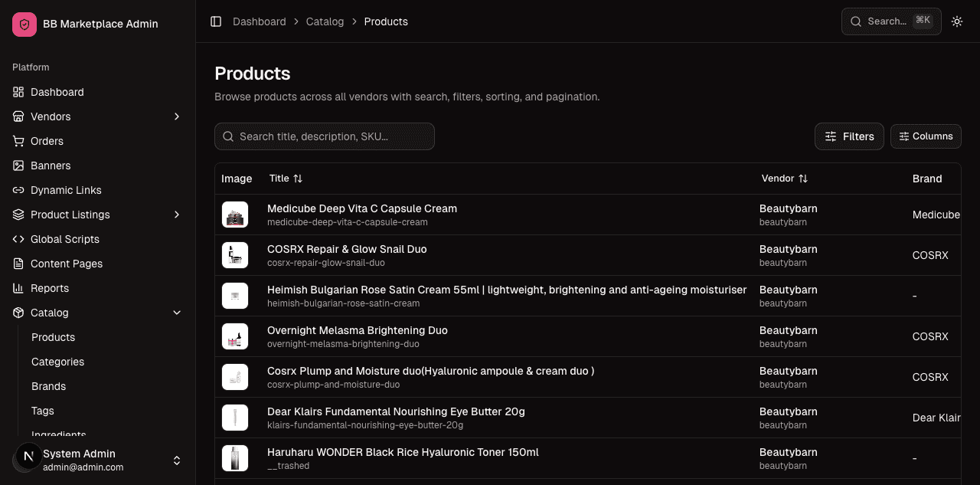Expand the Vendors submenu chevron
Viewport: 980px width, 485px height.
[177, 116]
